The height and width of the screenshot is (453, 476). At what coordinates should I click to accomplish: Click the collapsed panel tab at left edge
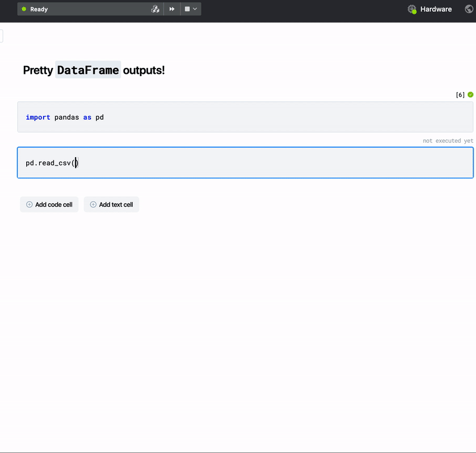coord(1,36)
